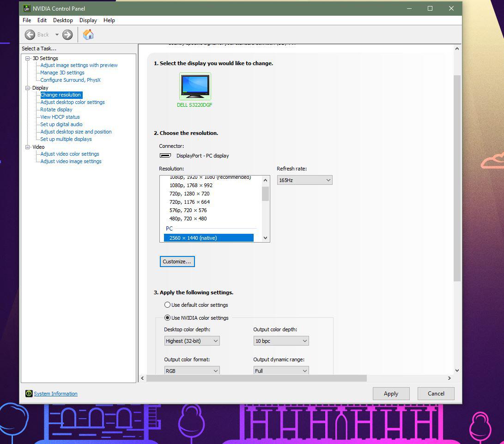Open the Refresh rate dropdown
Screen dimensions: 504x444
pos(304,180)
